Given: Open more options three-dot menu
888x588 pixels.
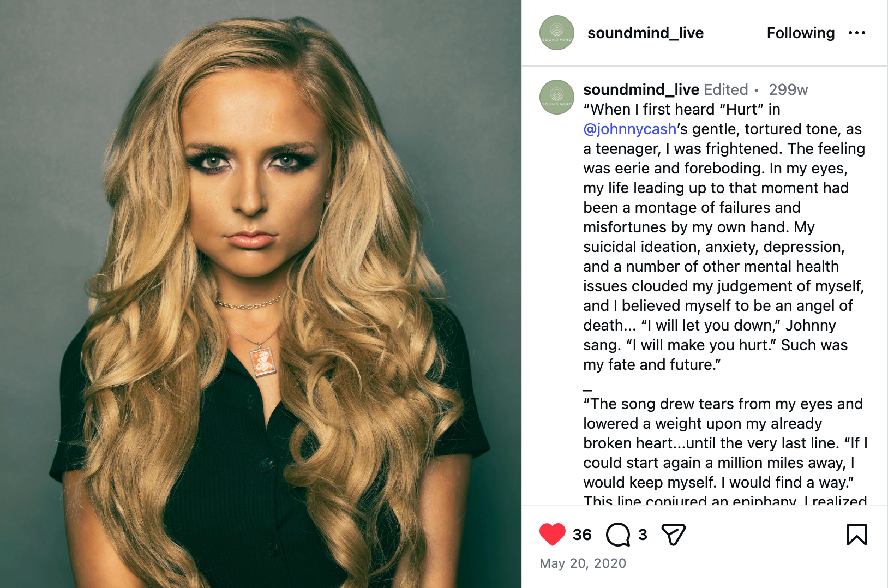Looking at the screenshot, I should click(x=856, y=33).
